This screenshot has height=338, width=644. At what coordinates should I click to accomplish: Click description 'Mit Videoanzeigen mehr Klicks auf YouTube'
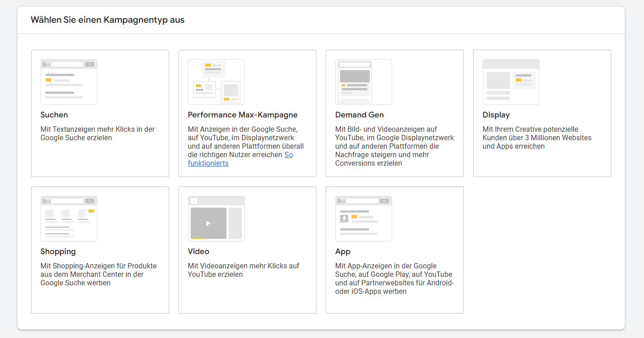[243, 270]
